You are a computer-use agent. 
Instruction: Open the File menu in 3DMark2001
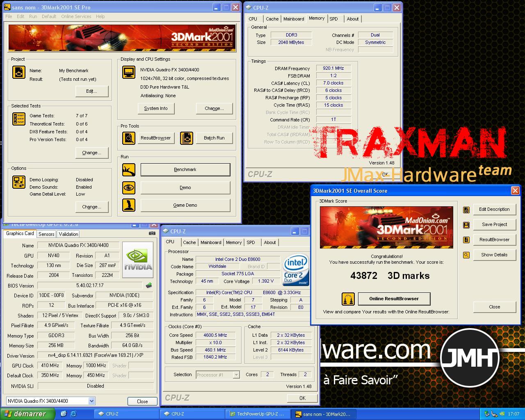(x=9, y=16)
